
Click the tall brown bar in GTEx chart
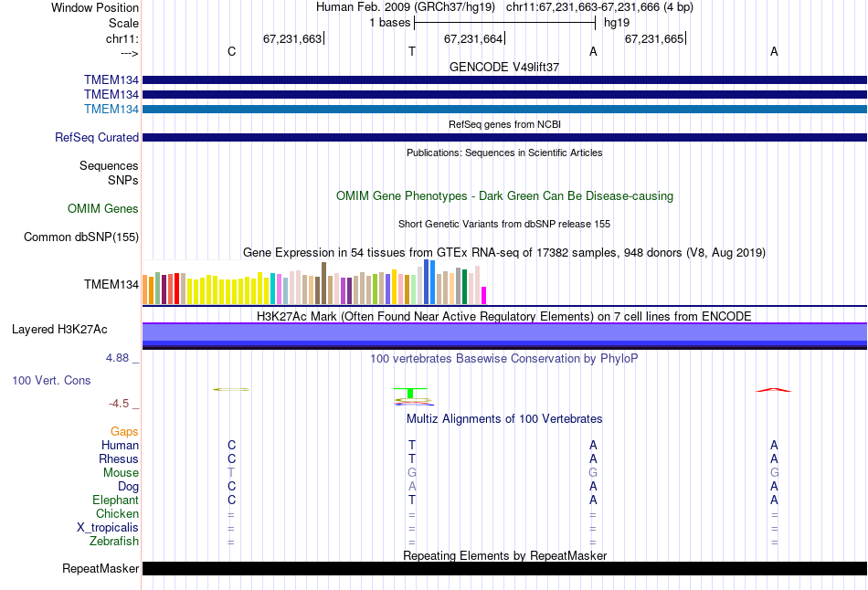323,283
